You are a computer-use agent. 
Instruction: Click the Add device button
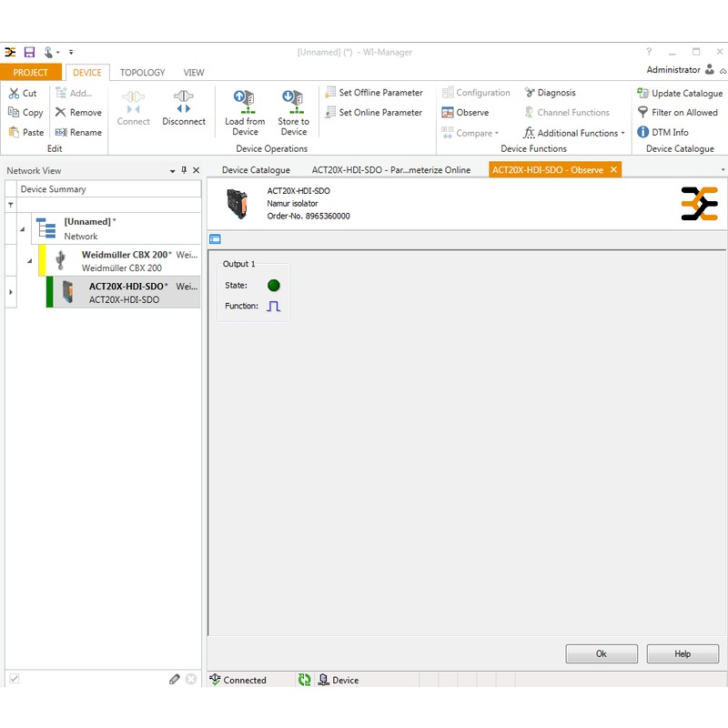coord(75,93)
